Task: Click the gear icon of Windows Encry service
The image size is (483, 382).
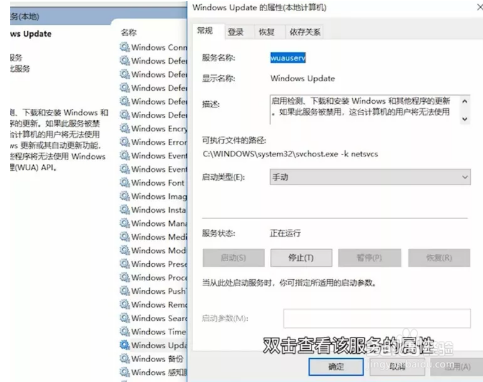Action: point(125,128)
